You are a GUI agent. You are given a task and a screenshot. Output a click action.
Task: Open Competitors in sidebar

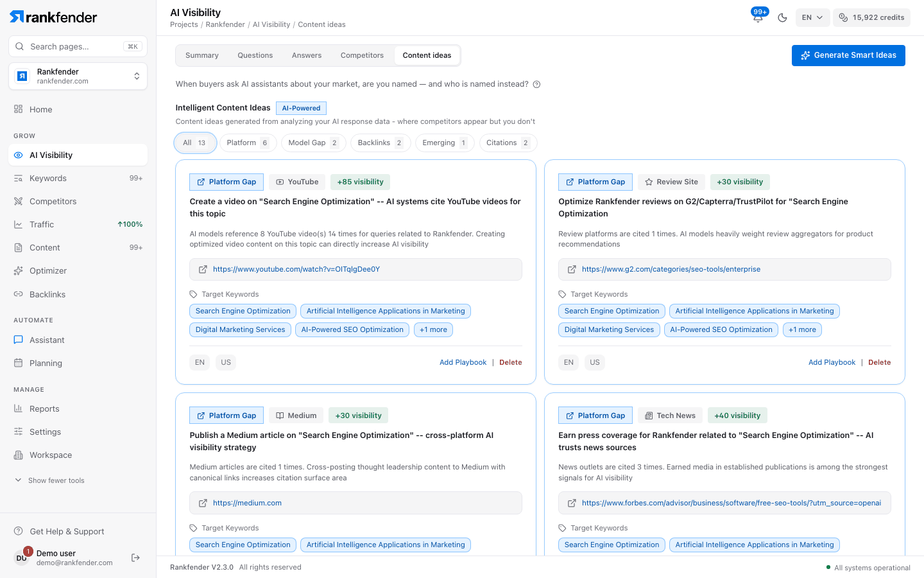coord(78,202)
